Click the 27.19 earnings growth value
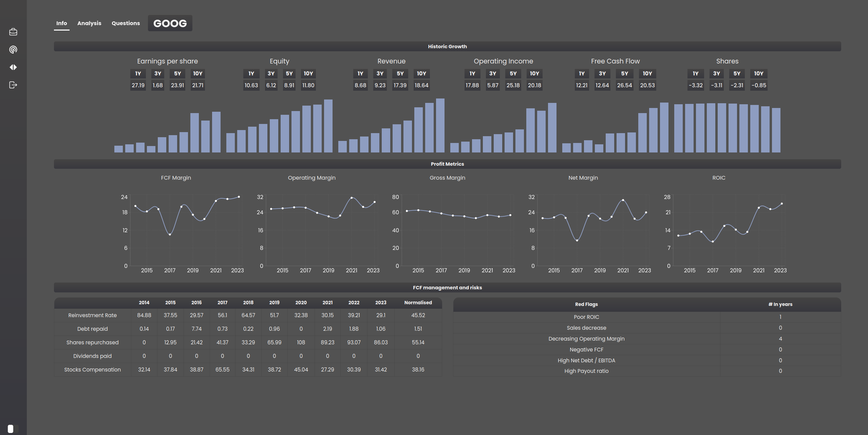The height and width of the screenshot is (435, 868). [138, 85]
